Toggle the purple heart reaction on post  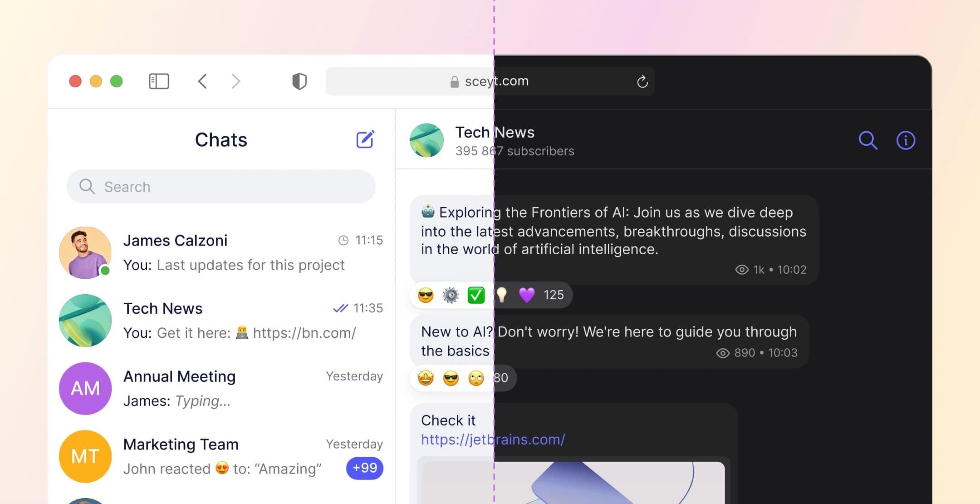click(527, 295)
